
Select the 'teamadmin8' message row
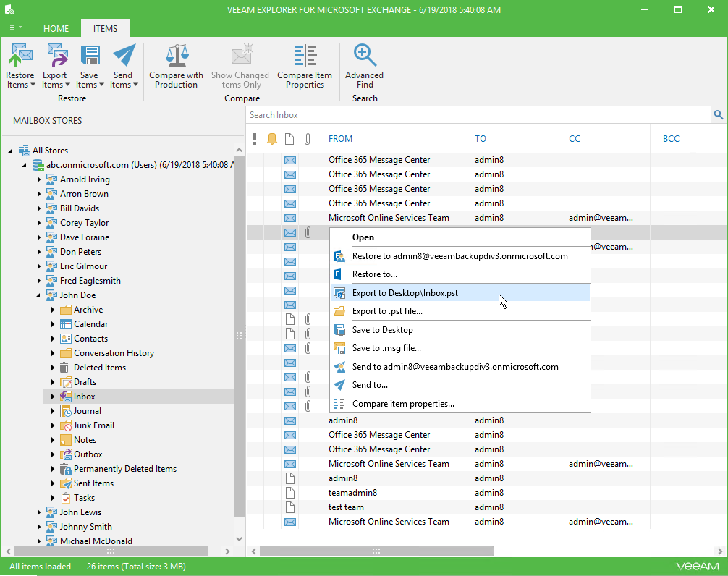[486, 493]
